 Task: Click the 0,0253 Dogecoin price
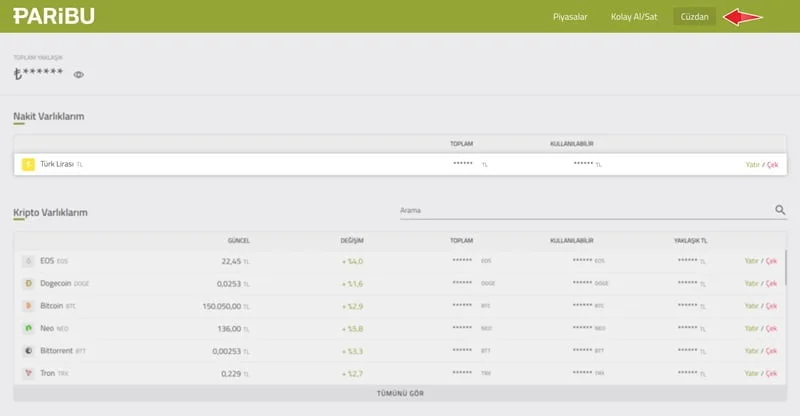point(229,284)
